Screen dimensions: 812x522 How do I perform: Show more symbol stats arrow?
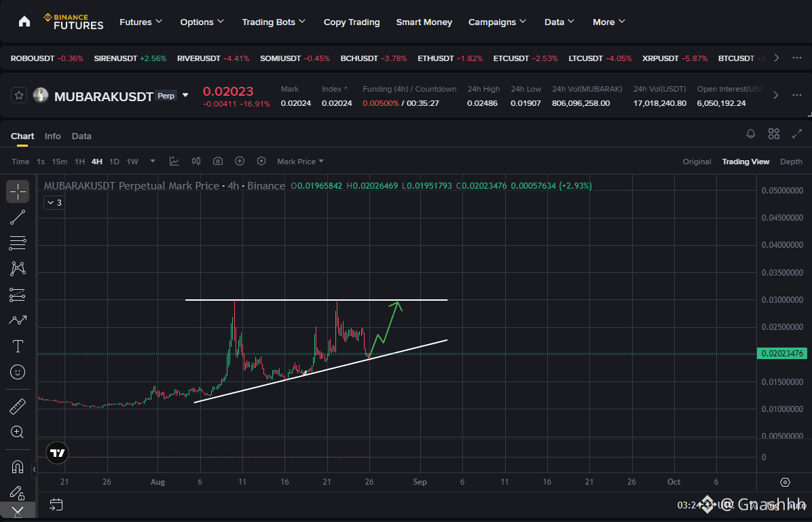(776, 95)
